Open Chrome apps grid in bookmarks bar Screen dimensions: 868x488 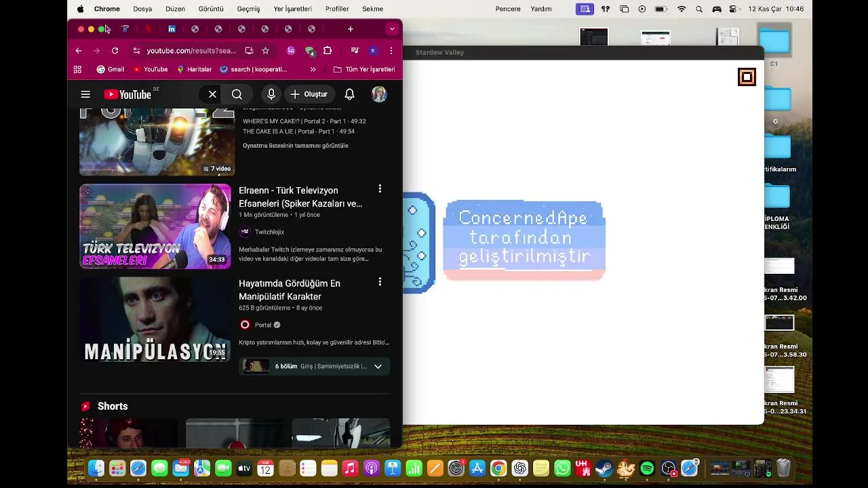click(77, 69)
